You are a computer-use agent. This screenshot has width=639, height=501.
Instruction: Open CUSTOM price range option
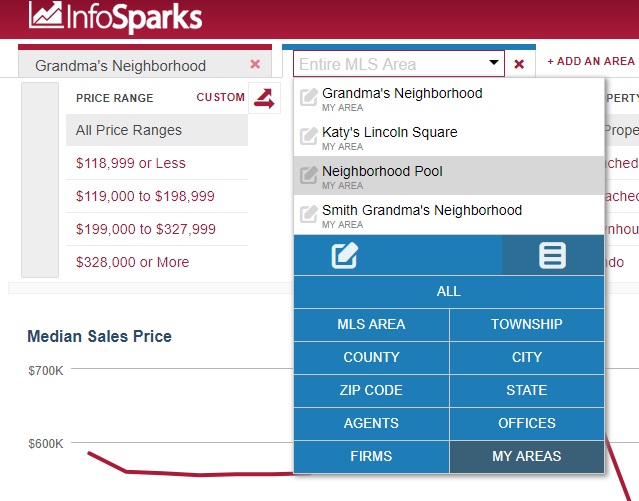(x=220, y=97)
